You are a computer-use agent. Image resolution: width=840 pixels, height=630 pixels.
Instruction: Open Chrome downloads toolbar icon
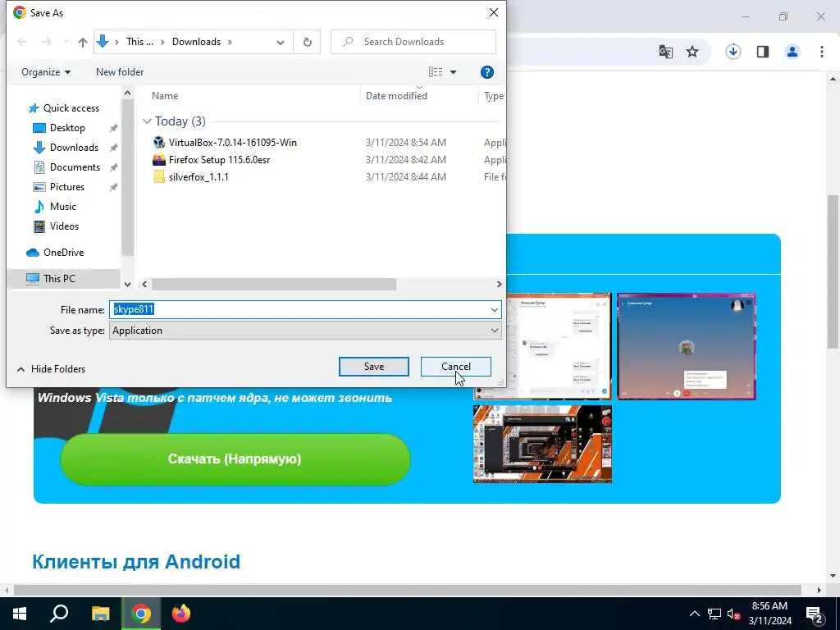(x=733, y=52)
